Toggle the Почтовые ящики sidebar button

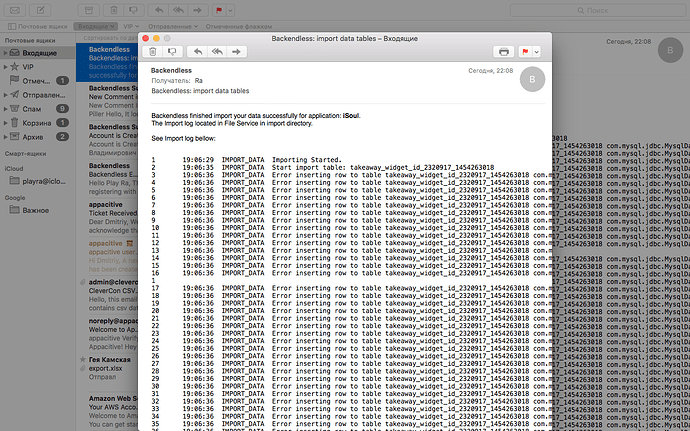pyautogui.click(x=37, y=26)
